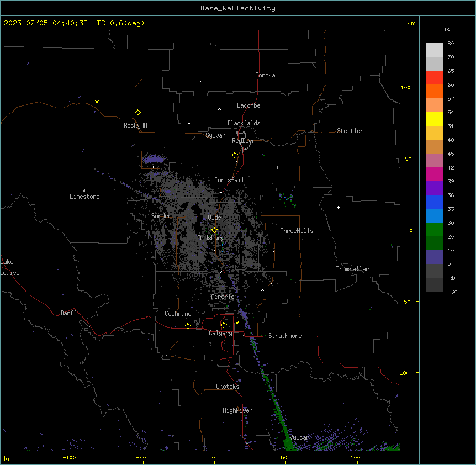Click the Lacombe city label
The image size is (476, 465).
(x=248, y=105)
